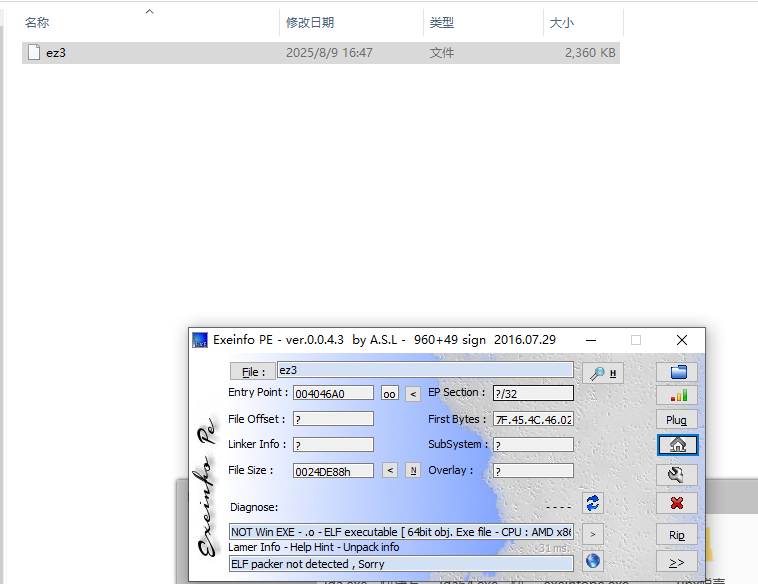
Task: Click the Entry Point field 004046A0
Action: tap(333, 393)
